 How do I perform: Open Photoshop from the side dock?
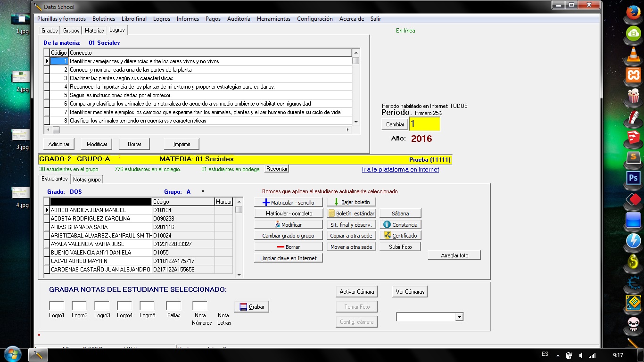(633, 178)
